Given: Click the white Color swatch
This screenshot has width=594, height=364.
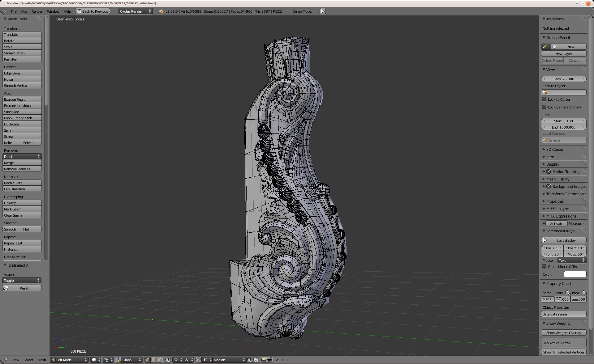Looking at the screenshot, I should (575, 274).
